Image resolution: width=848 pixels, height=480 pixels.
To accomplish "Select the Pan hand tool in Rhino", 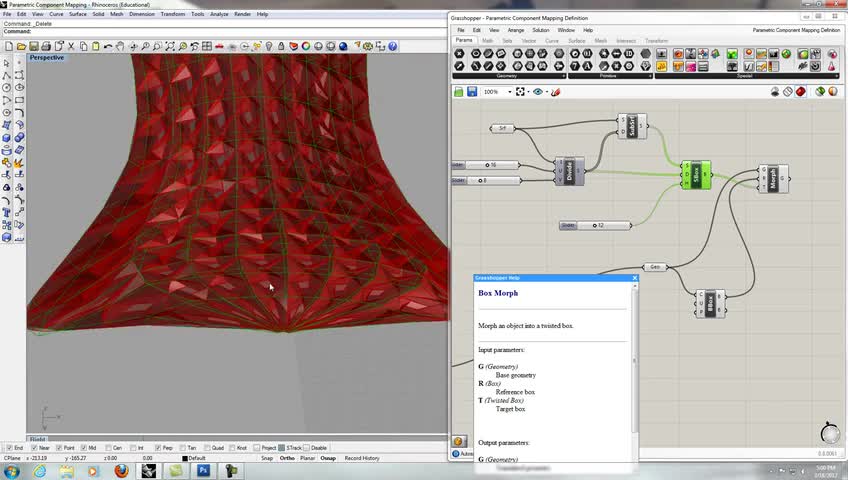I will (x=120, y=47).
